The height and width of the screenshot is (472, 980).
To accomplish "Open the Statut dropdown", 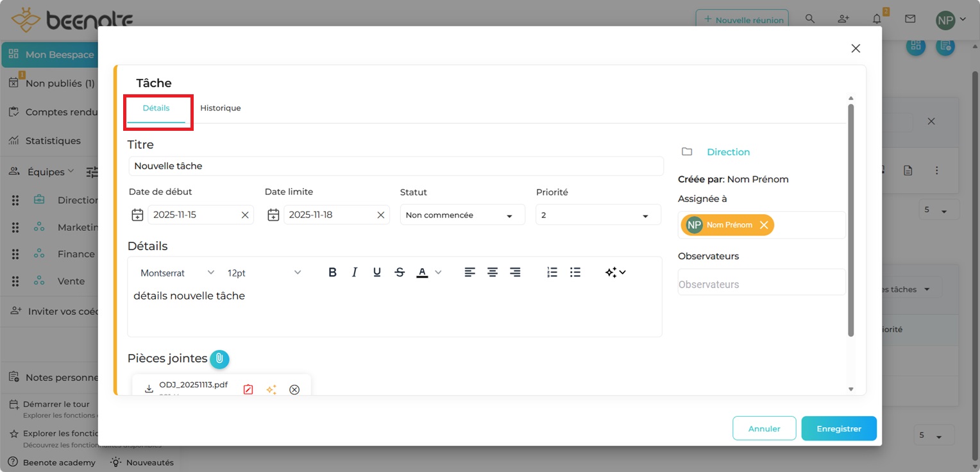I will tap(462, 215).
